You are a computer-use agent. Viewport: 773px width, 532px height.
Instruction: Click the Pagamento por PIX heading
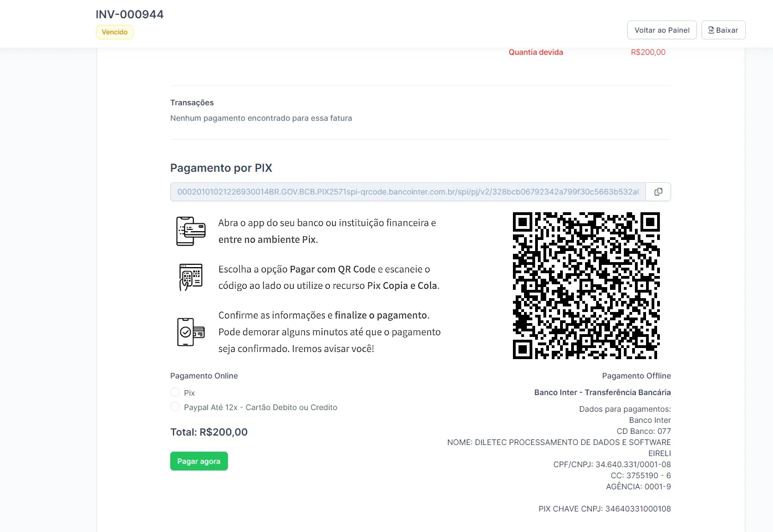pyautogui.click(x=221, y=168)
